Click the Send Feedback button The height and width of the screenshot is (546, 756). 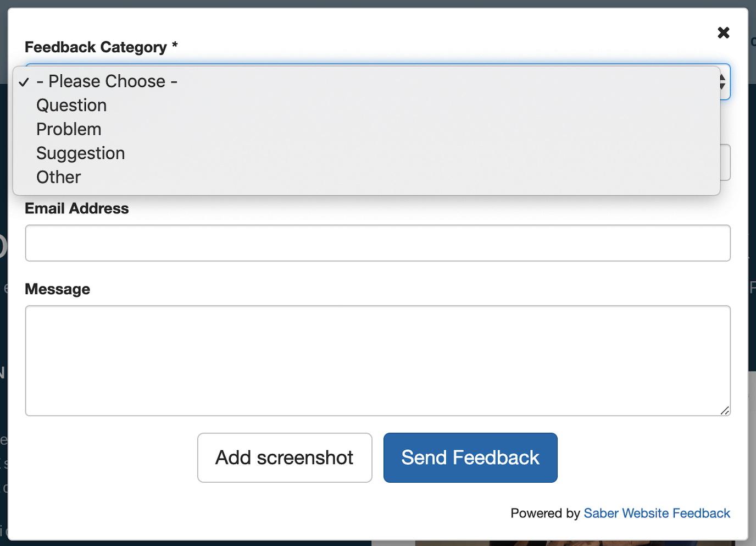point(470,457)
